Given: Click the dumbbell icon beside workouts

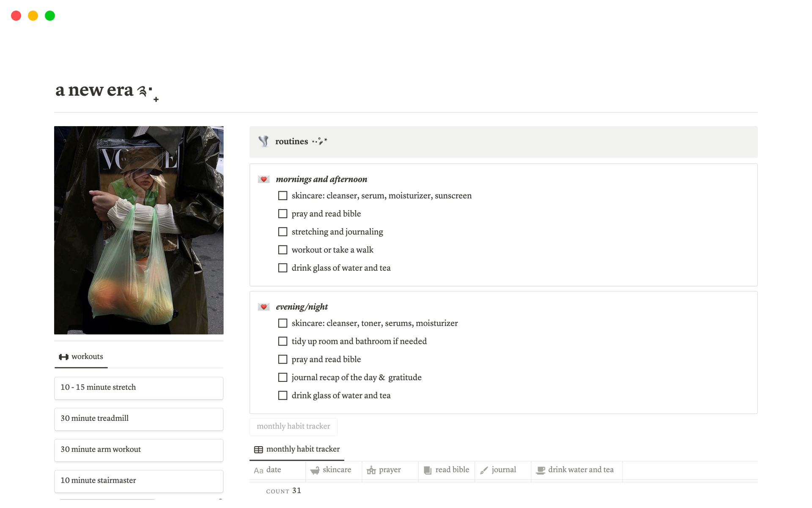Looking at the screenshot, I should click(63, 357).
